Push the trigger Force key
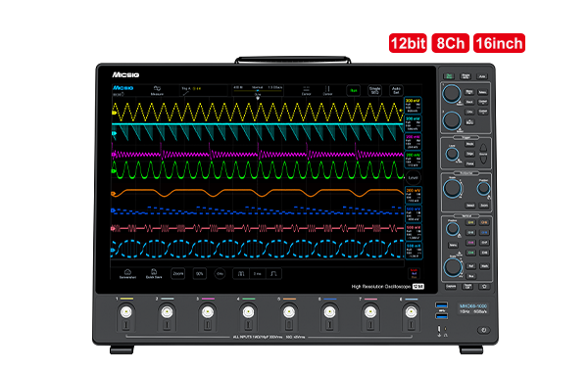Screen dimensions: 588x372 pyautogui.click(x=469, y=163)
